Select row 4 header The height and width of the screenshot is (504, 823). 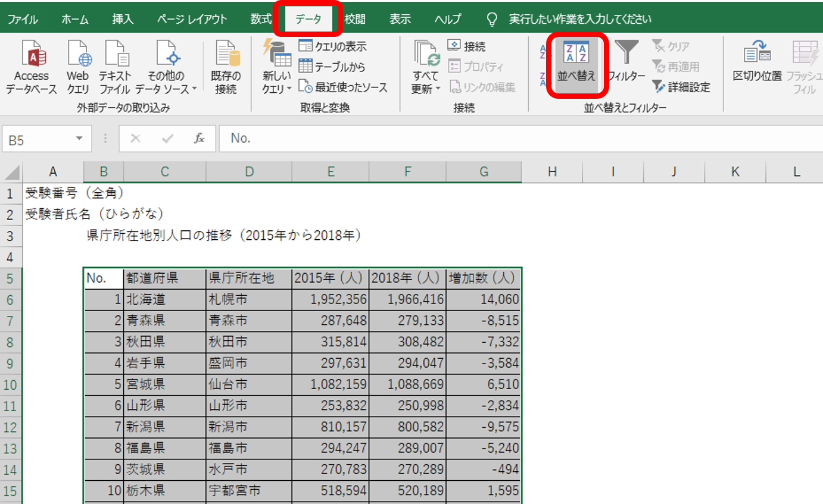pyautogui.click(x=11, y=257)
